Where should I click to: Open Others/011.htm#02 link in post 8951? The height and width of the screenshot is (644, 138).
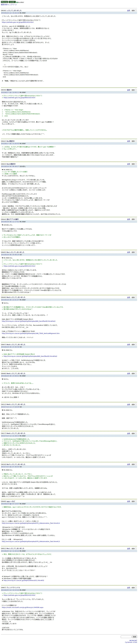pos(24,580)
